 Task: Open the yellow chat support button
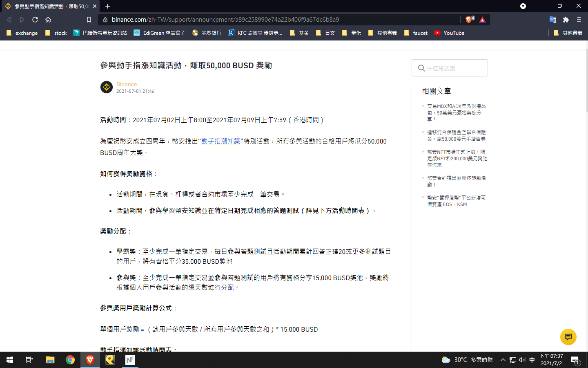point(568,337)
